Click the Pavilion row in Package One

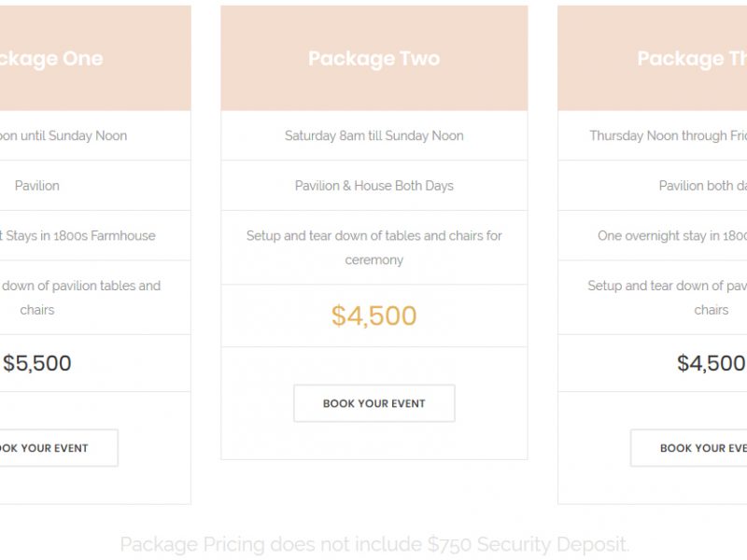click(x=95, y=186)
